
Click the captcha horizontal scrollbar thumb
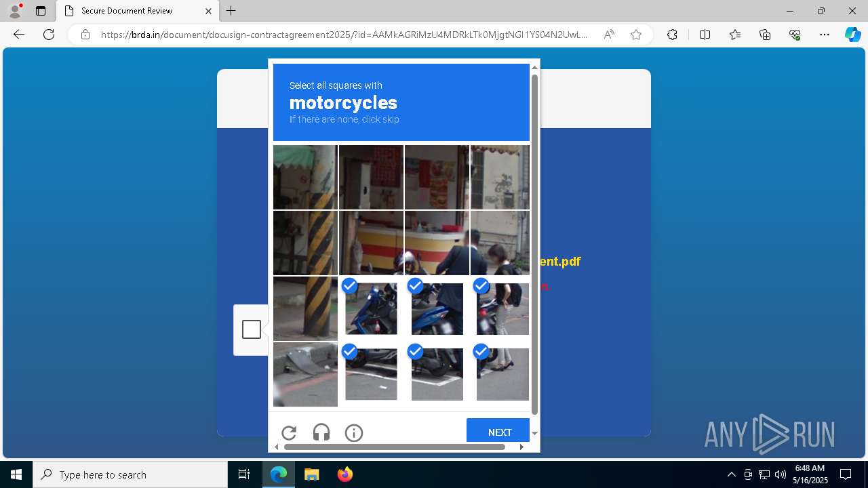coord(395,447)
